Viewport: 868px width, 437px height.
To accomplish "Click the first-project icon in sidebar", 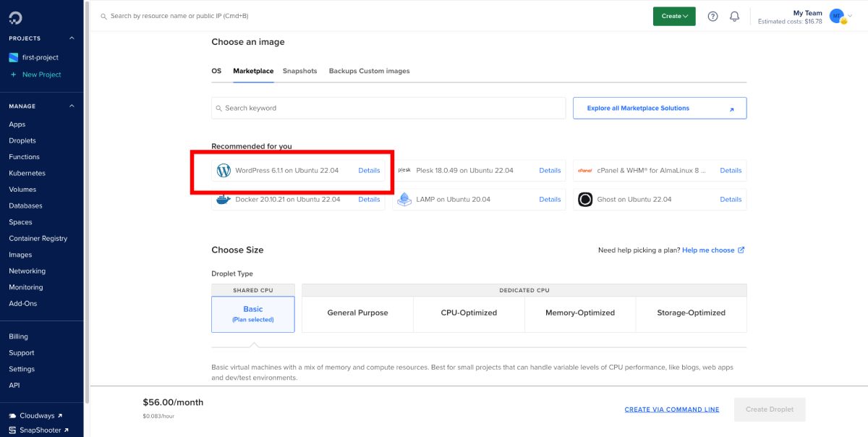I will [13, 57].
